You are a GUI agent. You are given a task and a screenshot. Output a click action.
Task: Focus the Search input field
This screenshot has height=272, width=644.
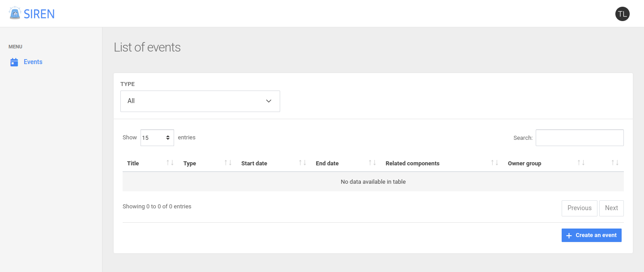pyautogui.click(x=579, y=138)
